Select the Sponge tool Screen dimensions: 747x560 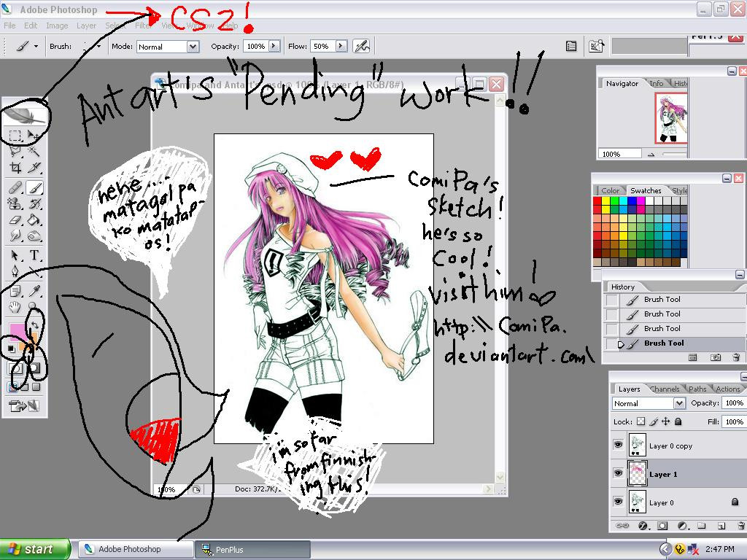34,236
